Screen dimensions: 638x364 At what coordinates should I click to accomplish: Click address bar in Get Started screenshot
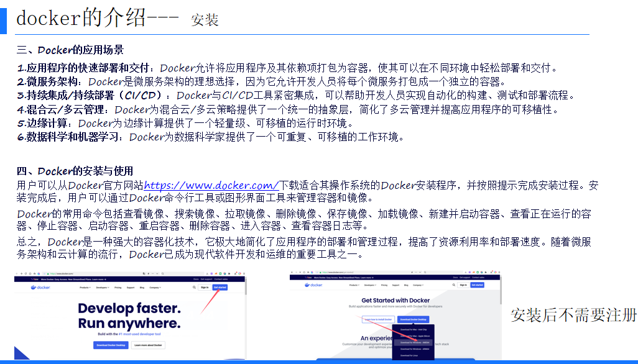click(x=369, y=272)
